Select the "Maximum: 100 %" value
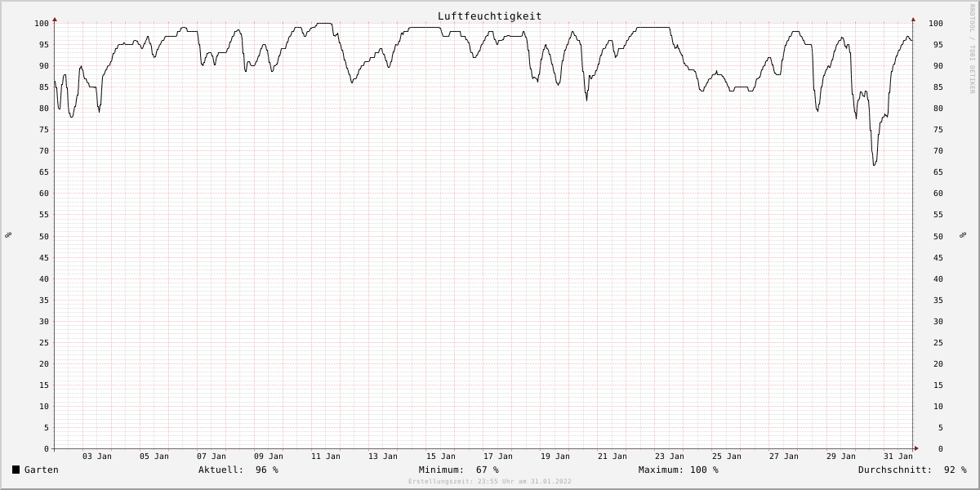This screenshot has width=980, height=490. (679, 470)
